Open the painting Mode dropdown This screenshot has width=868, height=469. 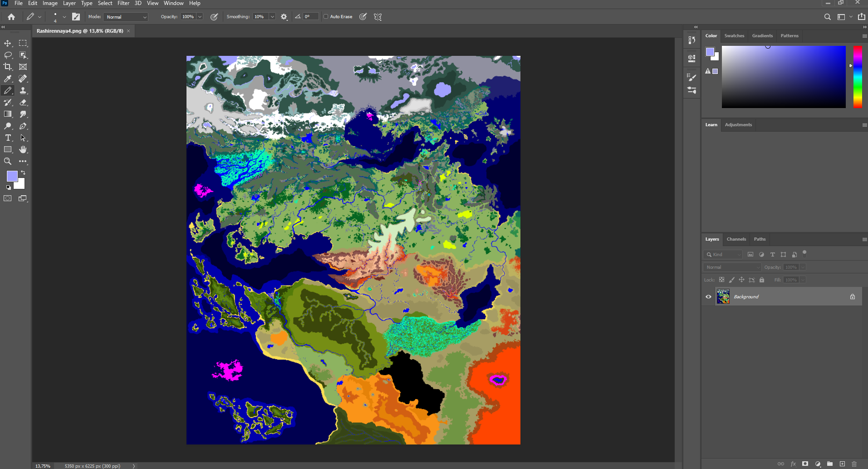pyautogui.click(x=126, y=17)
